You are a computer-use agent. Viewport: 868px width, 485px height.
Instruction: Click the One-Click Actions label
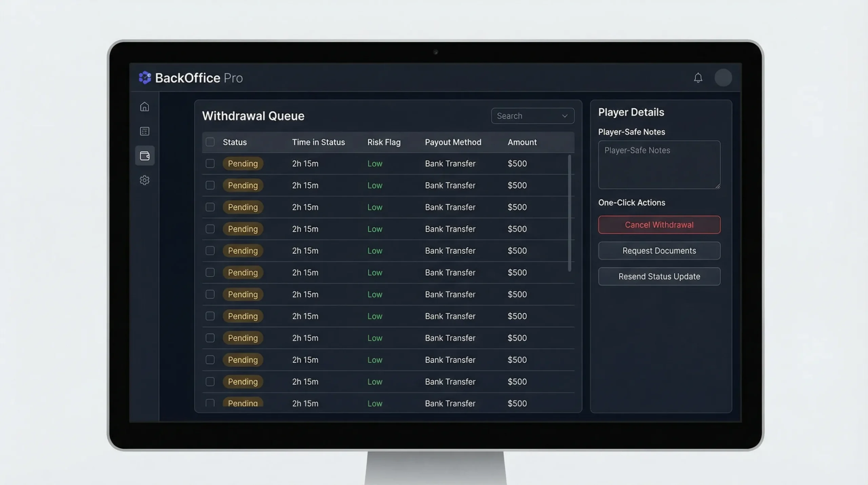[631, 203]
